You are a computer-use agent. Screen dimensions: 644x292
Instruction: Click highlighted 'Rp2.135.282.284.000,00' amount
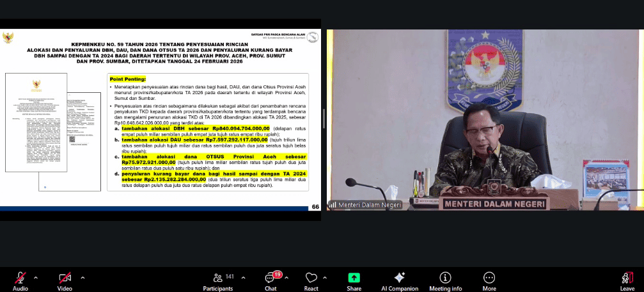[175, 180]
